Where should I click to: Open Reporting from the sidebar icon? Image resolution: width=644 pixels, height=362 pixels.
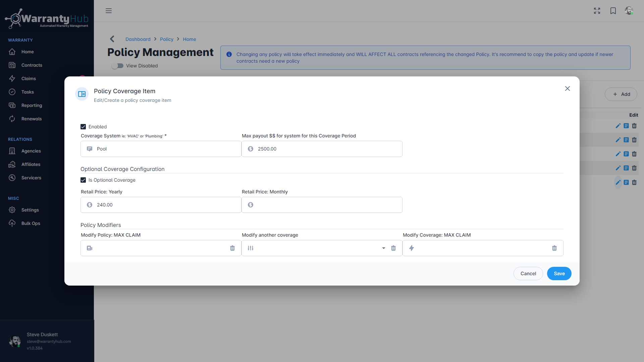pos(12,105)
